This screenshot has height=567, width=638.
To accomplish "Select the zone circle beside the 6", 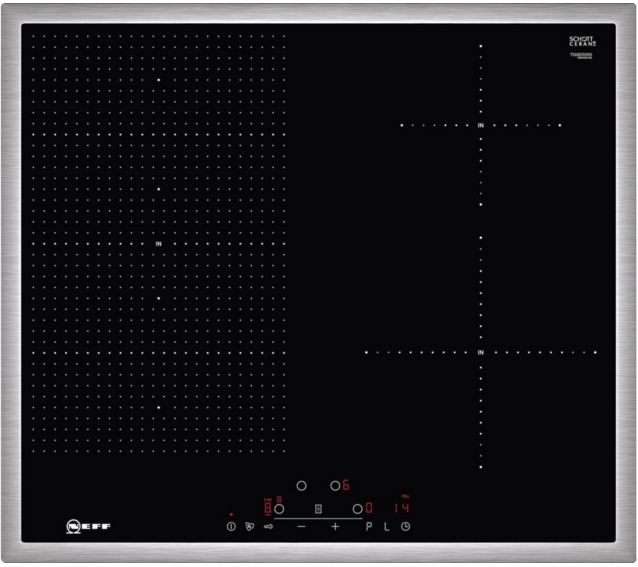I will pos(335,486).
